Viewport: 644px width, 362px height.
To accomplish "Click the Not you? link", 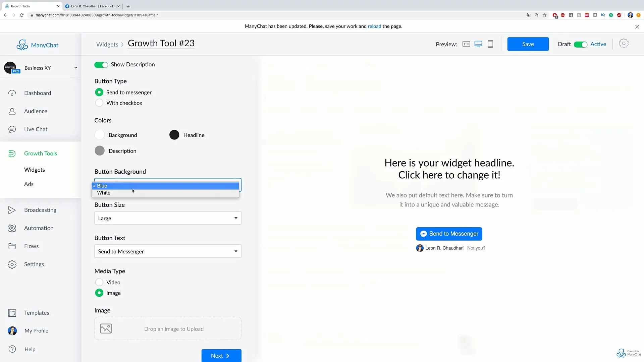I will [x=476, y=248].
